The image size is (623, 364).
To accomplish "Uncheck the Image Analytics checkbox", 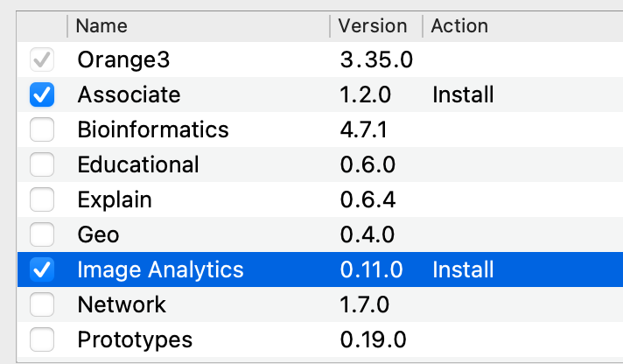I will (42, 269).
